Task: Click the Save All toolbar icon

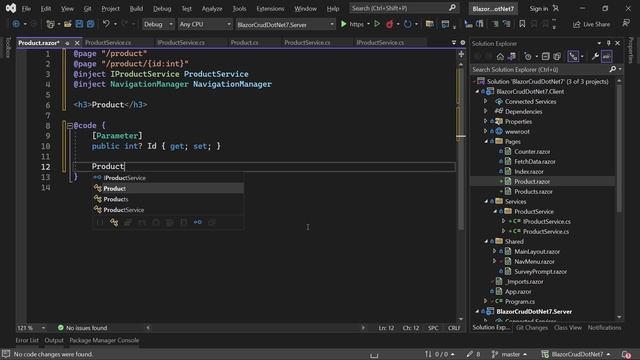Action: pyautogui.click(x=91, y=24)
